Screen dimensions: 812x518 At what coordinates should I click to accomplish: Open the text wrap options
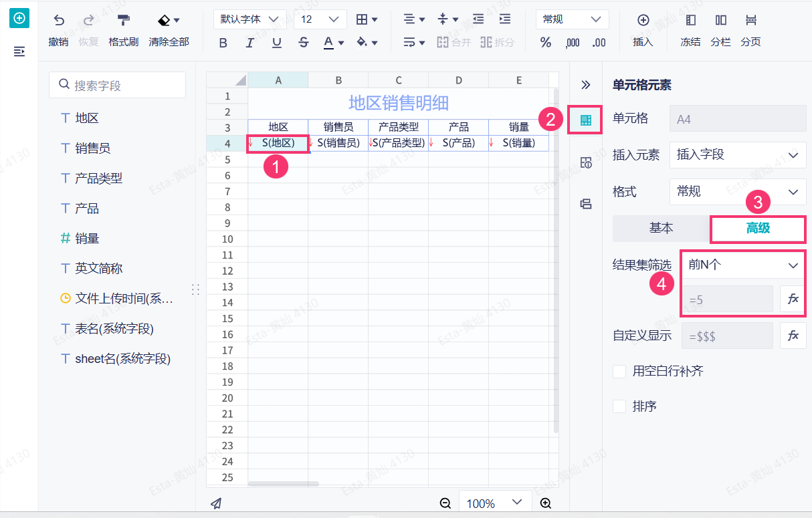pyautogui.click(x=415, y=43)
